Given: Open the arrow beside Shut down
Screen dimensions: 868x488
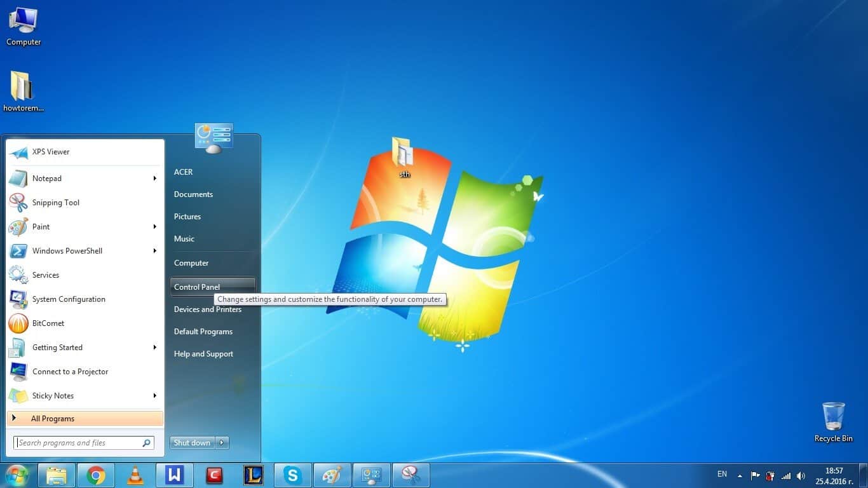Looking at the screenshot, I should (x=222, y=443).
